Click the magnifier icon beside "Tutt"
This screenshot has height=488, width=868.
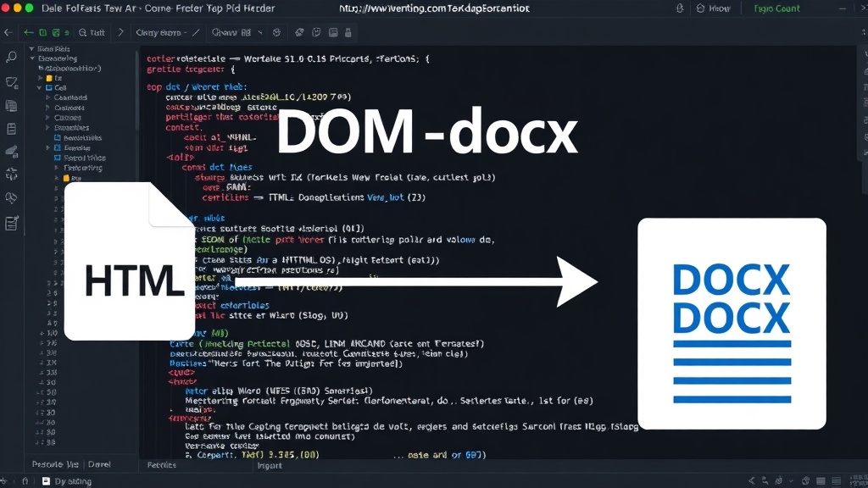[x=82, y=33]
